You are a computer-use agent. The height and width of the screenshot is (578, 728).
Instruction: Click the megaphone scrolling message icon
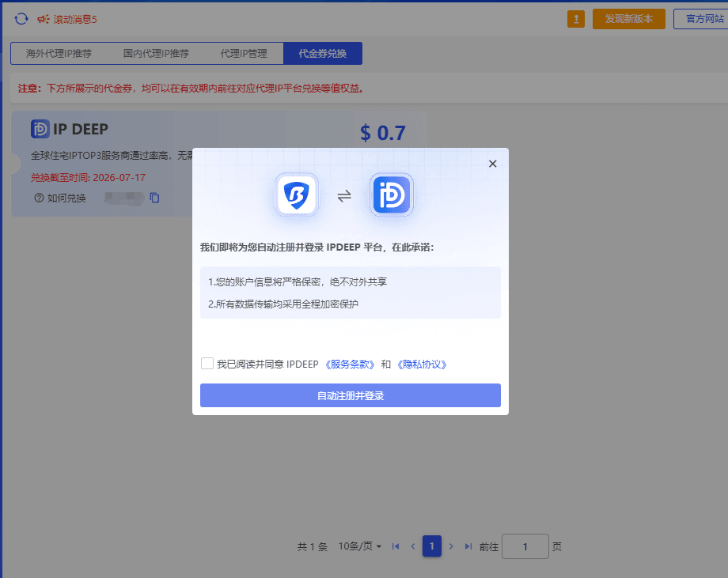[44, 19]
